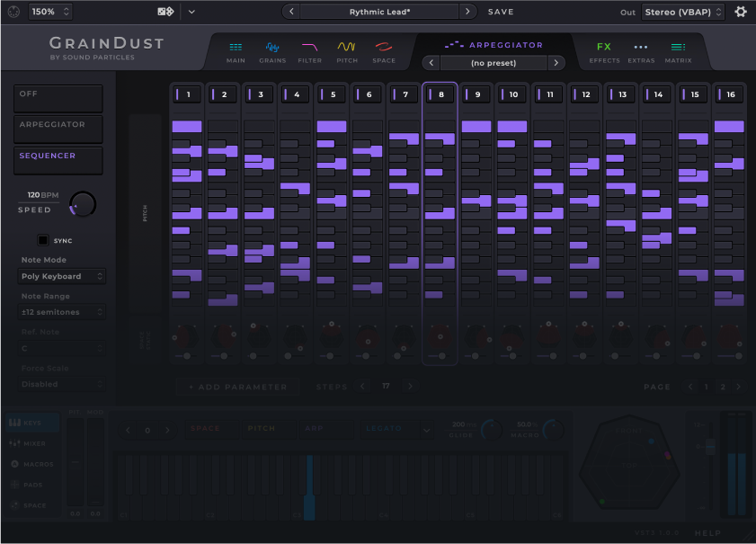Viewport: 756px width, 544px height.
Task: Open the FILTER section icon
Action: 309,51
